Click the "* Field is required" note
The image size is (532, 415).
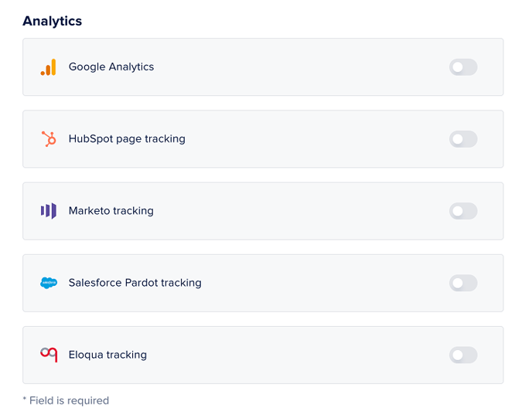(x=66, y=400)
